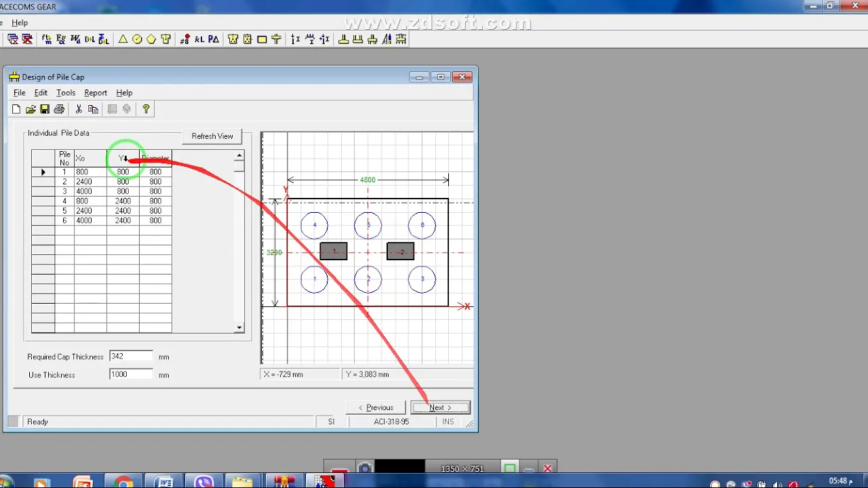Open Help menu of the GEAR main window
This screenshot has width=868, height=488.
pyautogui.click(x=20, y=22)
